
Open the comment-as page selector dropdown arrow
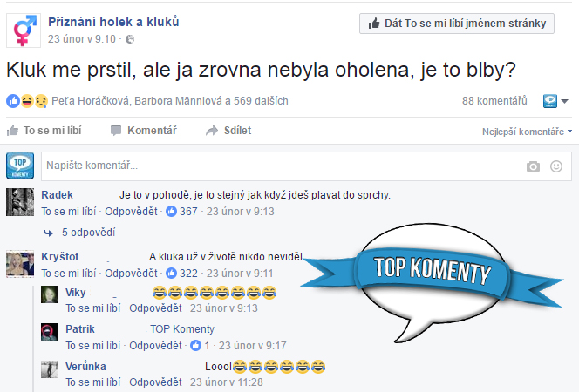click(x=564, y=101)
